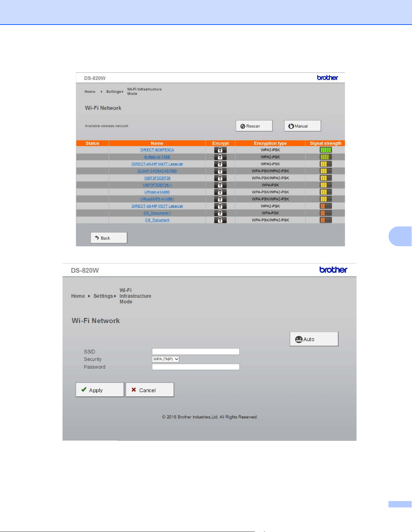The height and width of the screenshot is (532, 412).
Task: Click signal strength icon for 106F3F3DEF26-1 row
Action: click(326, 185)
